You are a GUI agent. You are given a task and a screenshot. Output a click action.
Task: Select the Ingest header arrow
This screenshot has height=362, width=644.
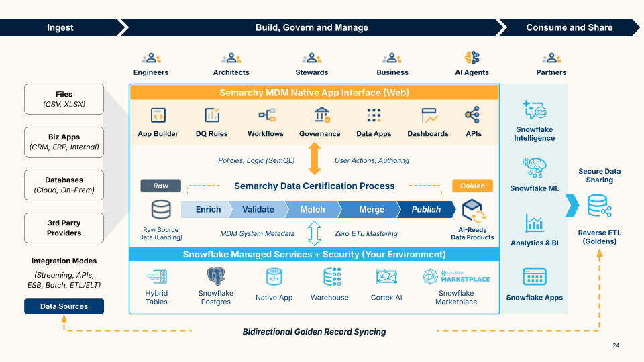62,27
